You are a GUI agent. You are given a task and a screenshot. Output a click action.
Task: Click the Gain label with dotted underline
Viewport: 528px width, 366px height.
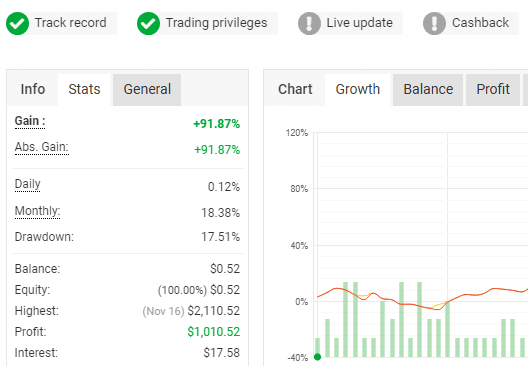(30, 121)
